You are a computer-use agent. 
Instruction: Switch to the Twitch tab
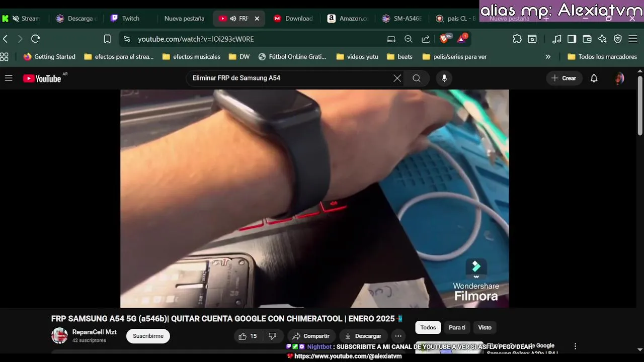point(130,19)
